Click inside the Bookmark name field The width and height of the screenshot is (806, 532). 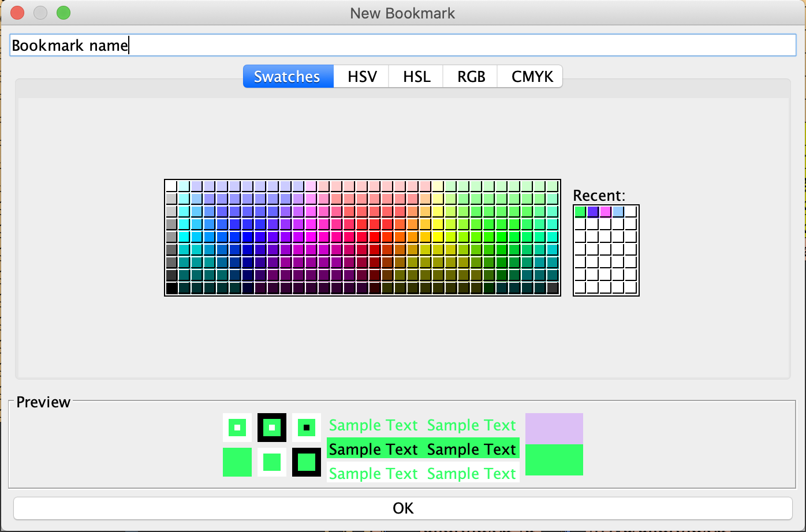pyautogui.click(x=231, y=44)
